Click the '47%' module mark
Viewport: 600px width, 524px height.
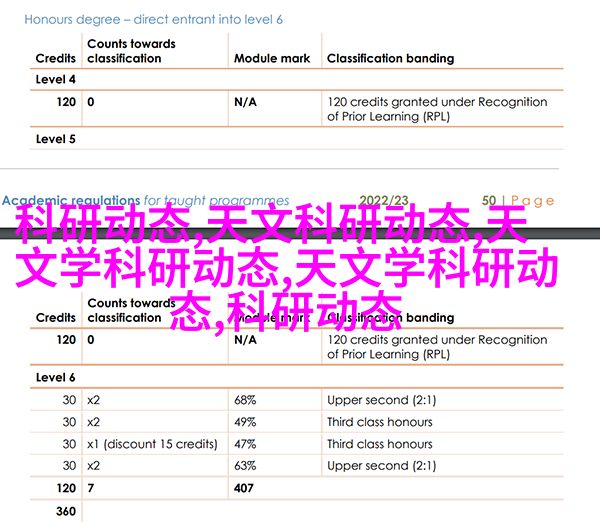pos(245,444)
